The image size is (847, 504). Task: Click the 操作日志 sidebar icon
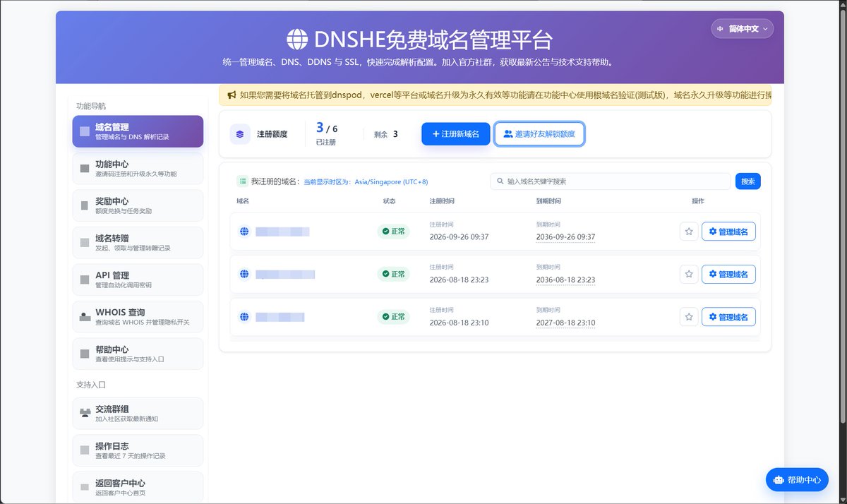coord(85,450)
